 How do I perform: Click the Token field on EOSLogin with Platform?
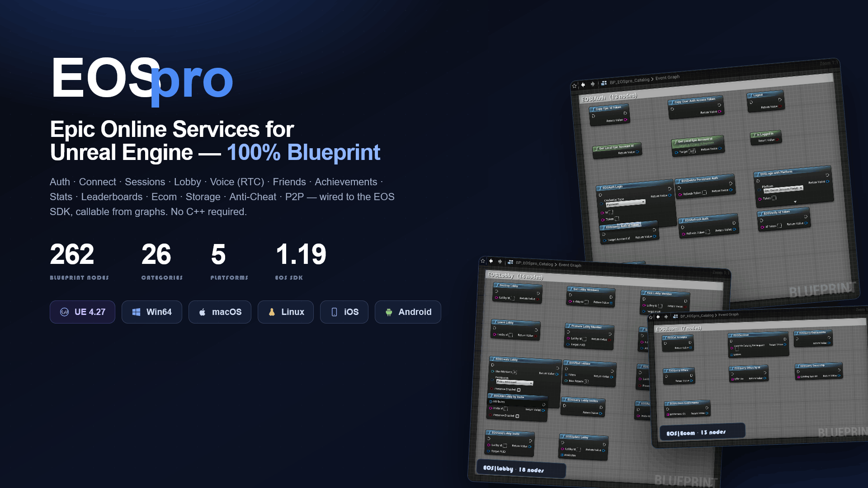click(x=774, y=198)
